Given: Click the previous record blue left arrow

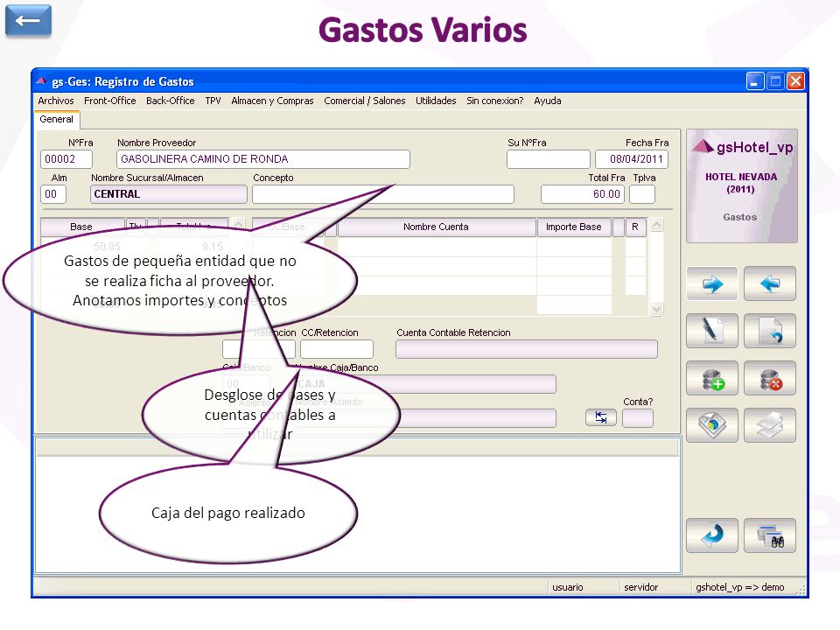Looking at the screenshot, I should coord(770,283).
